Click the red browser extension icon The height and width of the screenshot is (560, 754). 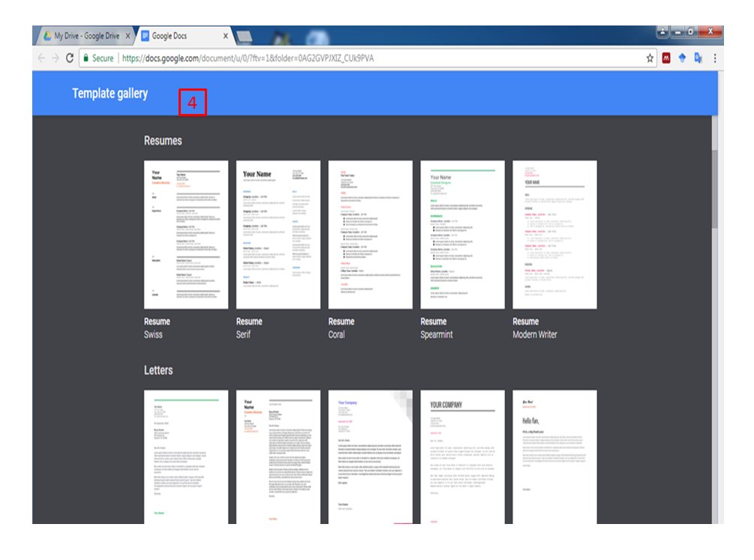(665, 58)
